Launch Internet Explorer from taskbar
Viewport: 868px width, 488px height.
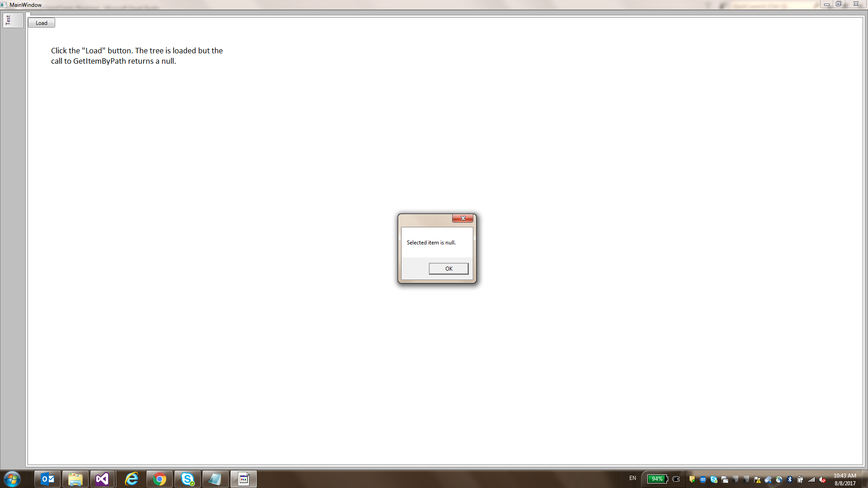pos(131,479)
